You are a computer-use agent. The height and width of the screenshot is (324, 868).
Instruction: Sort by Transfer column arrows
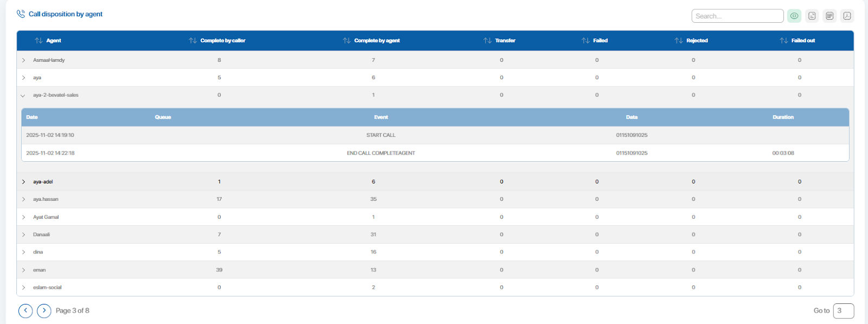point(487,41)
